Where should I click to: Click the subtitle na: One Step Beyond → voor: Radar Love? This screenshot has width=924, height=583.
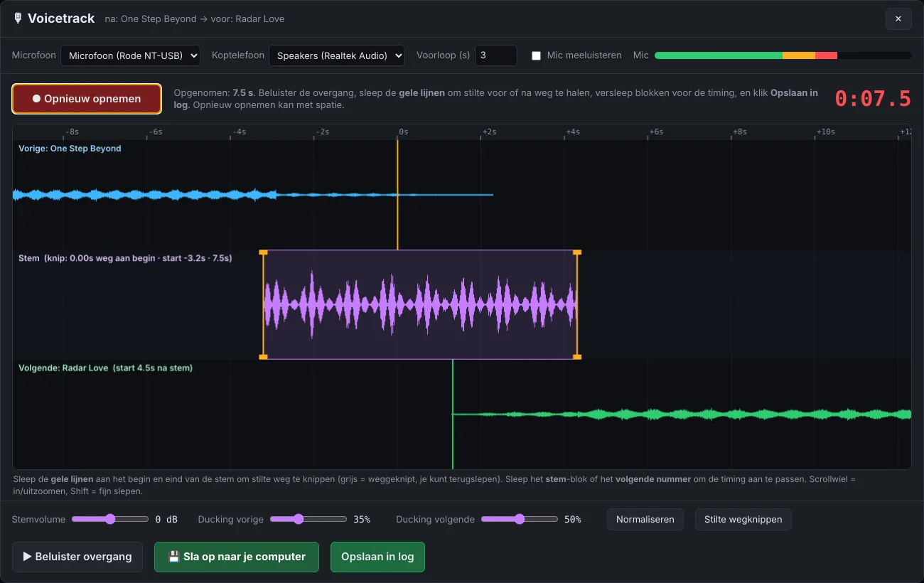(194, 19)
